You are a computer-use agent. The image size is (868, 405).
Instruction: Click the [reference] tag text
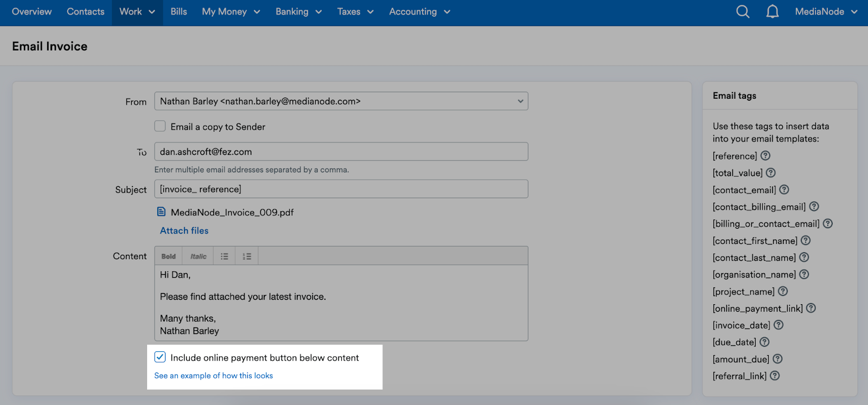point(735,156)
